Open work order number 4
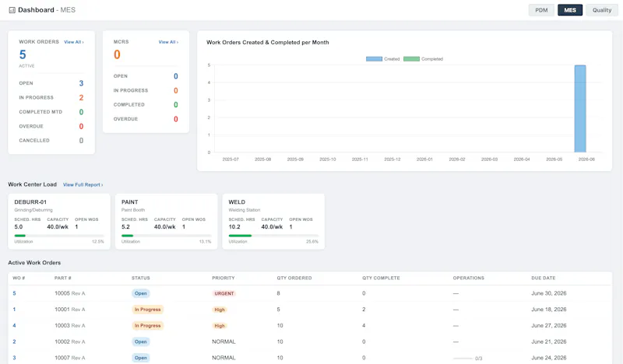 14,325
